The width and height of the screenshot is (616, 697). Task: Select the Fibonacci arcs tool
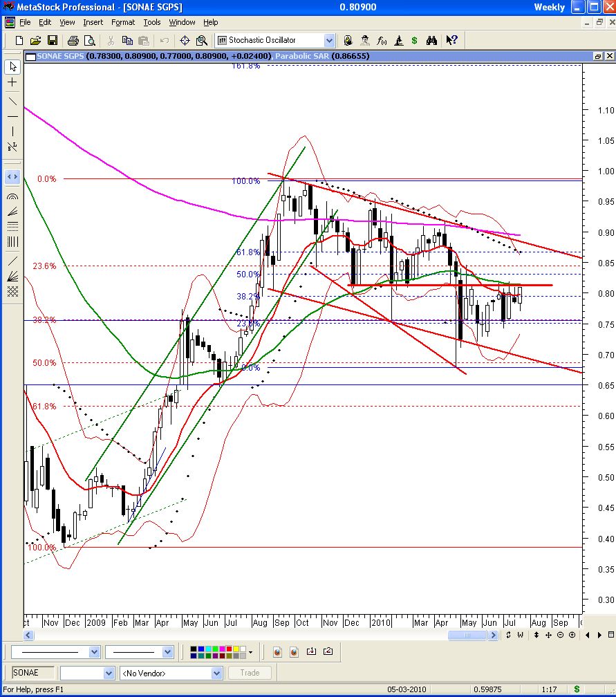12,196
